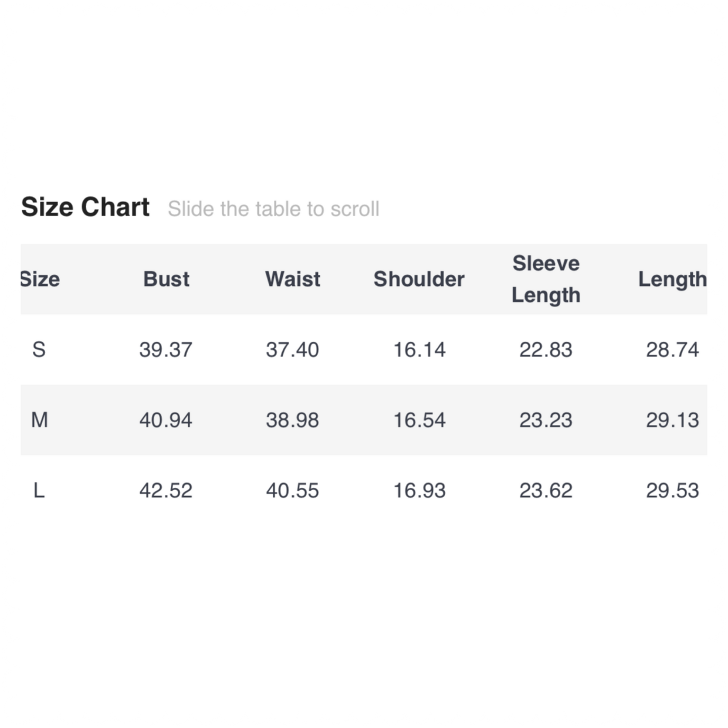
Task: Select the L size row label
Action: 39,491
